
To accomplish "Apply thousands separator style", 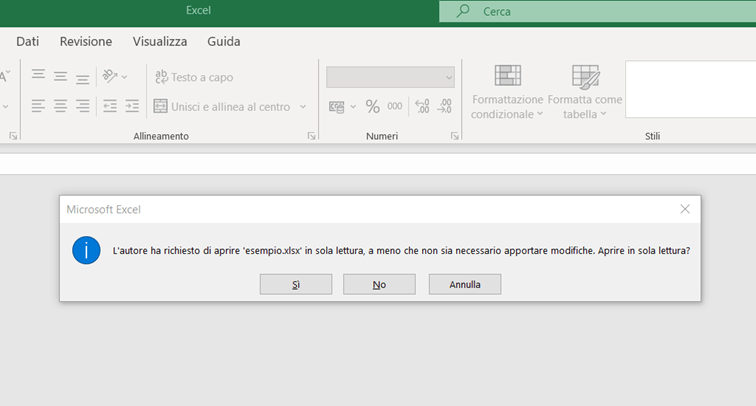I will coord(394,107).
